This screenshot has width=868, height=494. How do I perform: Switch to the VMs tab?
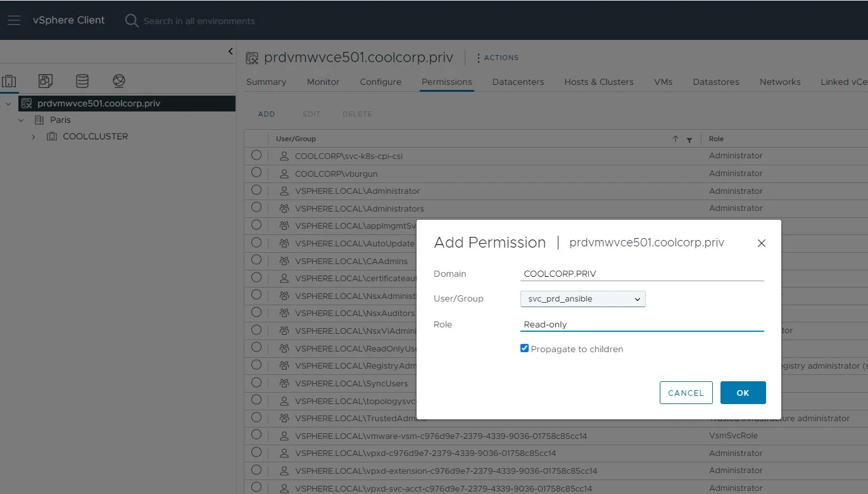coord(663,82)
